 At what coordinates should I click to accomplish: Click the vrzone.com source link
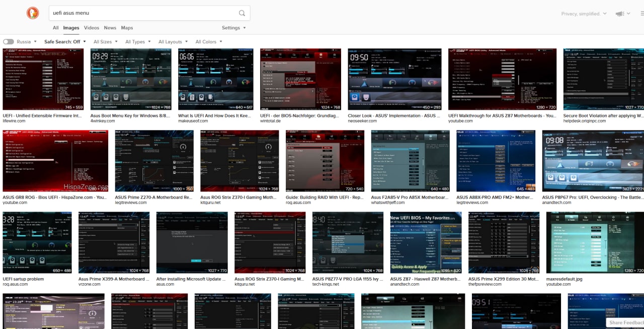click(x=89, y=284)
